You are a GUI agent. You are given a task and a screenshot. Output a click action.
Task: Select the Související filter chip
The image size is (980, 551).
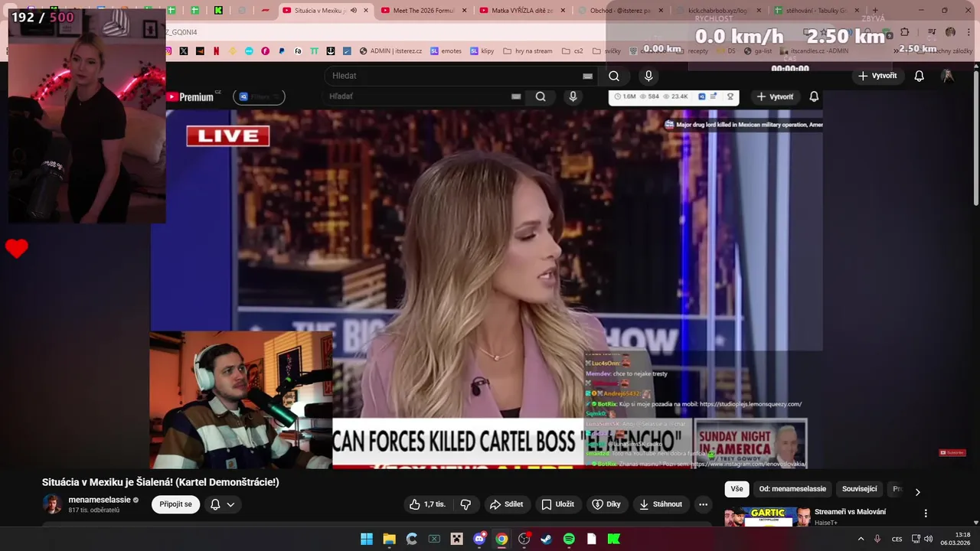(860, 489)
